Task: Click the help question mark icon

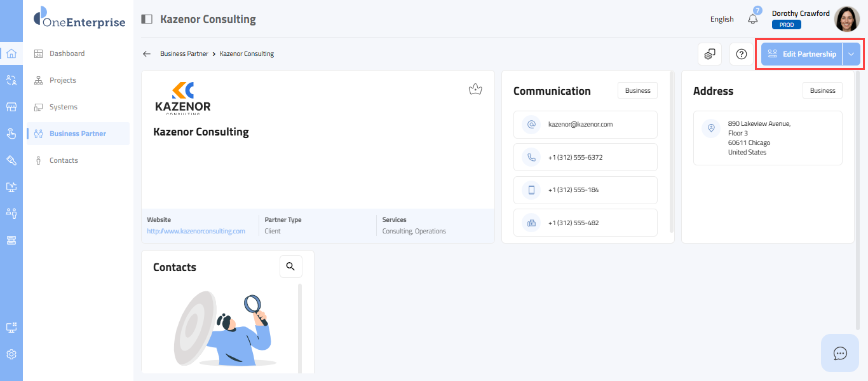Action: [x=741, y=55]
